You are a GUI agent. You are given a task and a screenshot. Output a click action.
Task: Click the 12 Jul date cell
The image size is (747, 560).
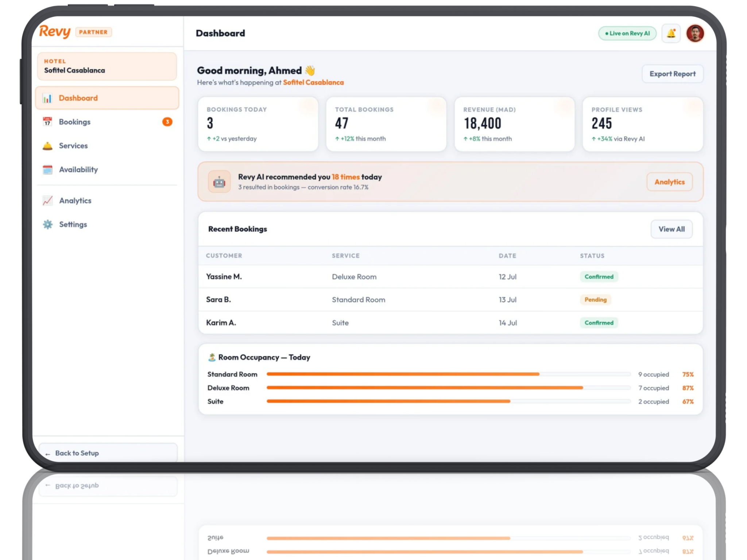coord(507,277)
